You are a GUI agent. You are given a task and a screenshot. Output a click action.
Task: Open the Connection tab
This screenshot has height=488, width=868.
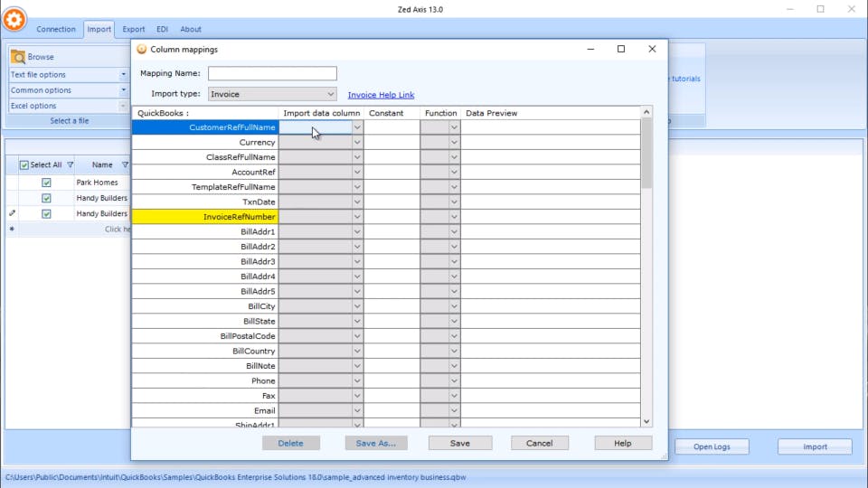(x=56, y=29)
